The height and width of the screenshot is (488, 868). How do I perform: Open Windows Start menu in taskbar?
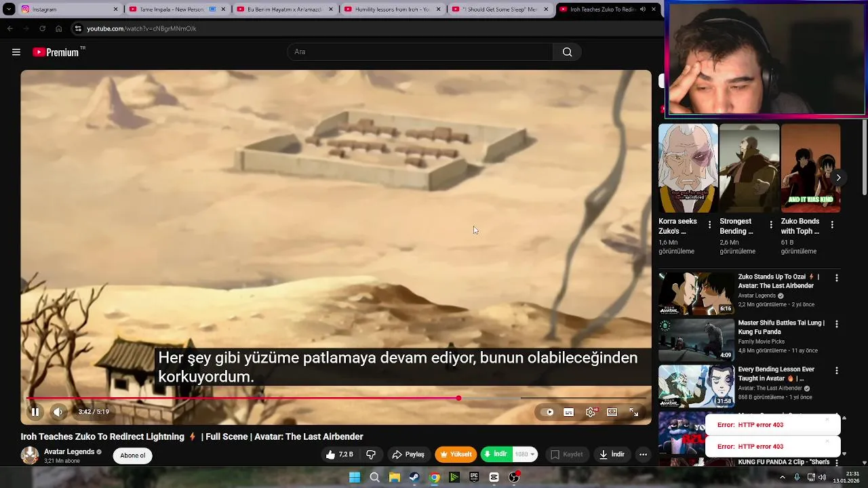[355, 477]
